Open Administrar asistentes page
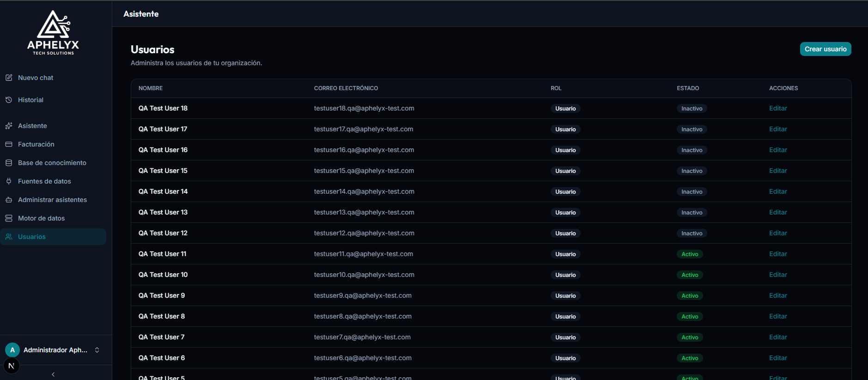 tap(53, 200)
